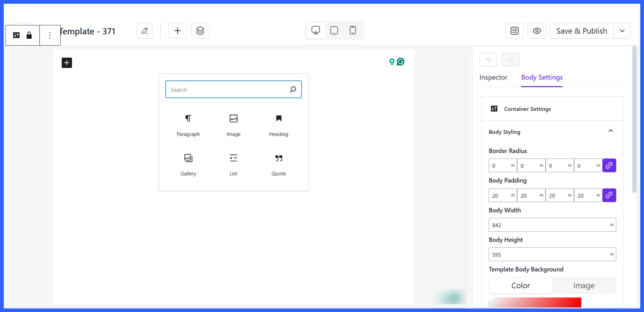Click second Border Radius value field
The width and height of the screenshot is (644, 312).
531,166
